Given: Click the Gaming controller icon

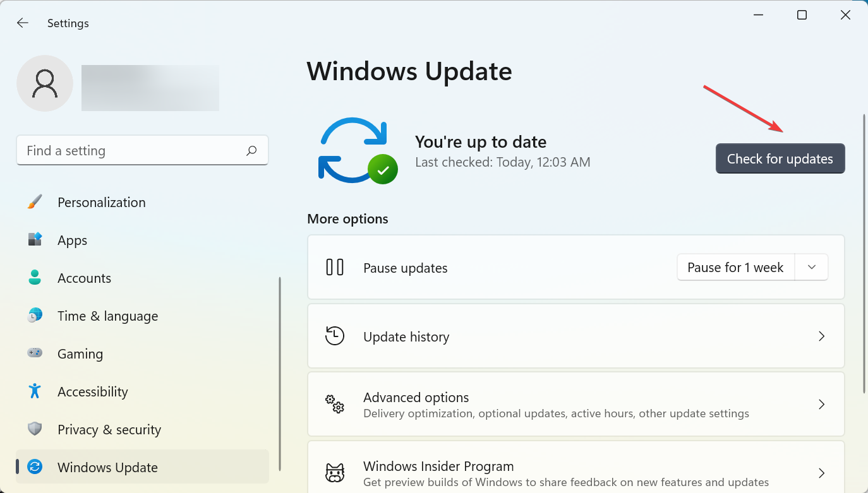Looking at the screenshot, I should pos(35,353).
